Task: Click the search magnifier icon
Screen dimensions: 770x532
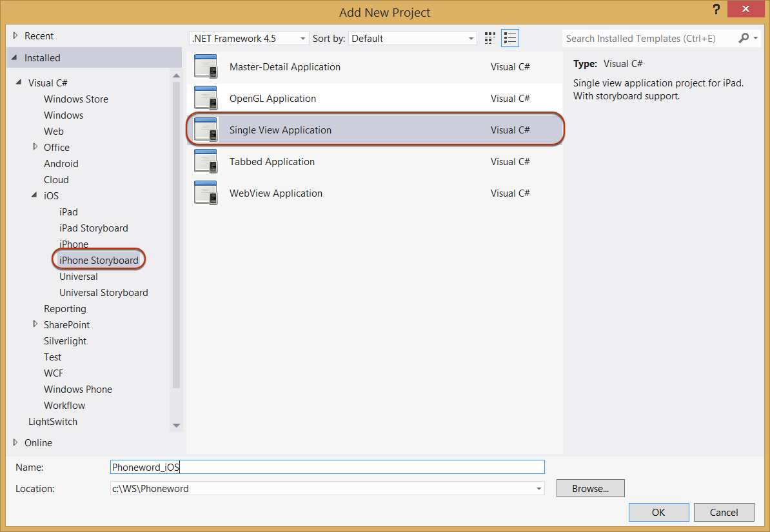Action: pyautogui.click(x=744, y=39)
